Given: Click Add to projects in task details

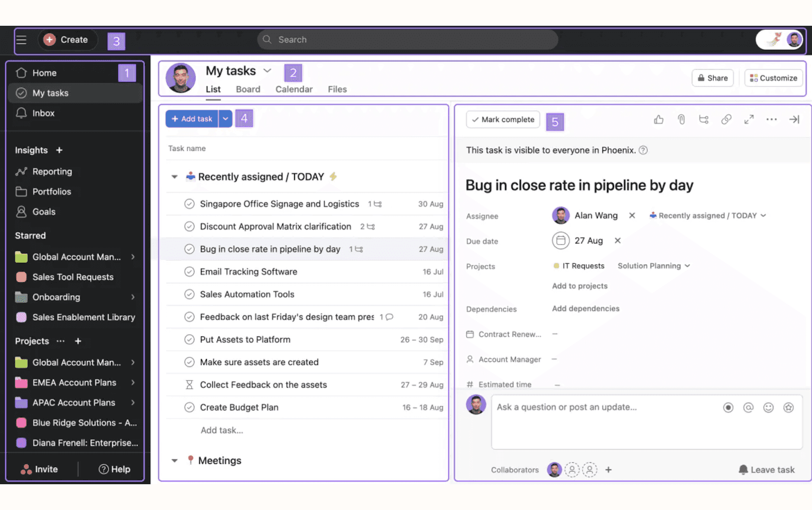Looking at the screenshot, I should coord(579,285).
